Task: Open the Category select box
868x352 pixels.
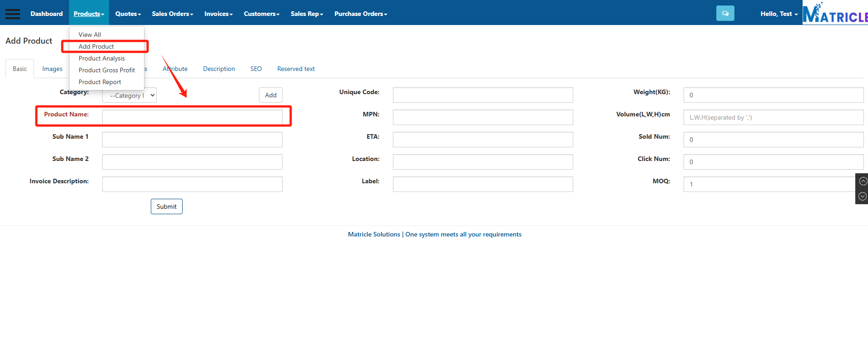Action: 129,95
